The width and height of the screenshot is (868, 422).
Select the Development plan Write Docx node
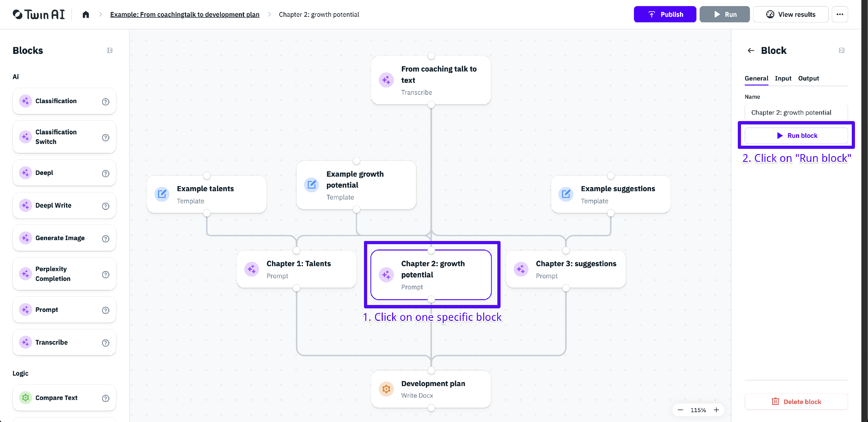tap(431, 389)
